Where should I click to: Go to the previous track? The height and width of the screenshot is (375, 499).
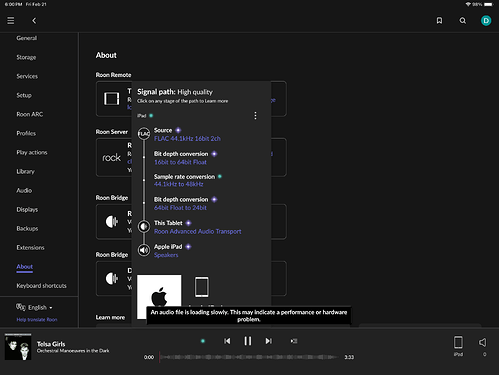227,341
